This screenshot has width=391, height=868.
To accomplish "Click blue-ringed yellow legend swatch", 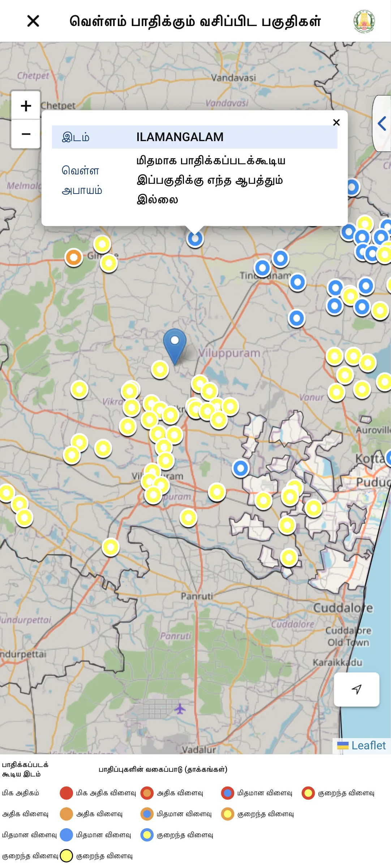I will point(147,835).
